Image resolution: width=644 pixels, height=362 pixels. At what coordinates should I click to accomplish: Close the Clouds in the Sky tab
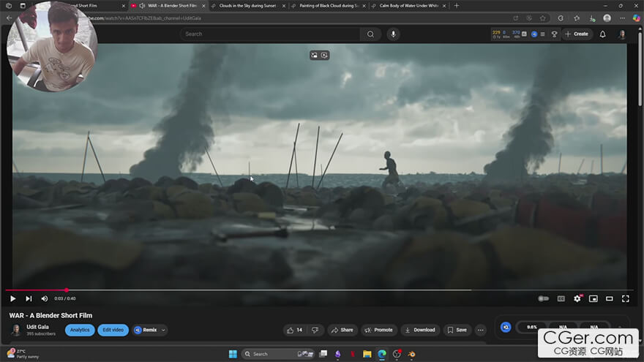tap(283, 6)
